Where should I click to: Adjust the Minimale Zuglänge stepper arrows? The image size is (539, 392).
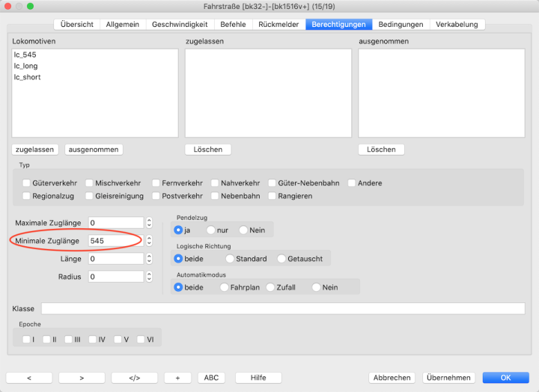[148, 241]
